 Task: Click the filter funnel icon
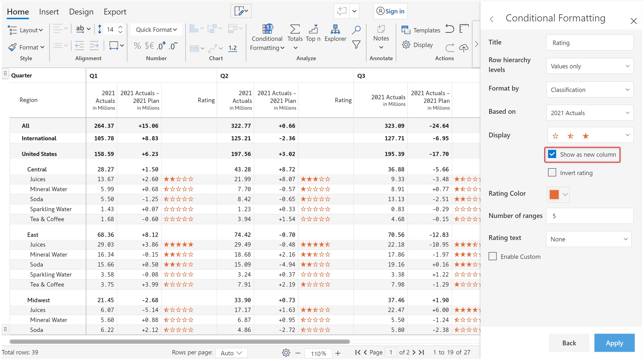(x=356, y=45)
